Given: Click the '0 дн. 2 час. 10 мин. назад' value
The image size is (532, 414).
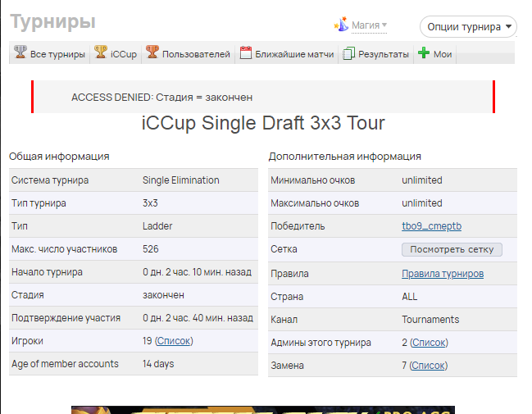Looking at the screenshot, I should point(197,272).
